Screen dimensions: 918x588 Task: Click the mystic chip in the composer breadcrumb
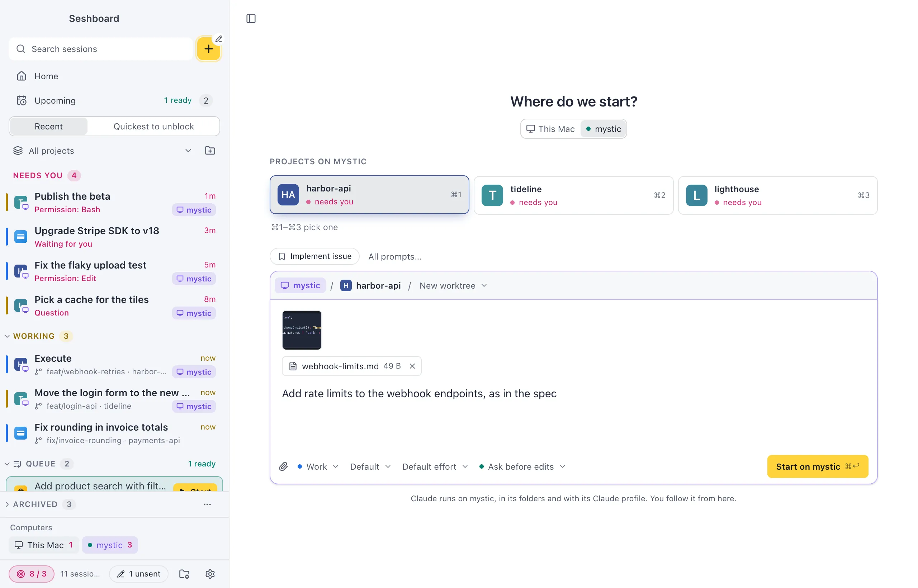(x=300, y=285)
